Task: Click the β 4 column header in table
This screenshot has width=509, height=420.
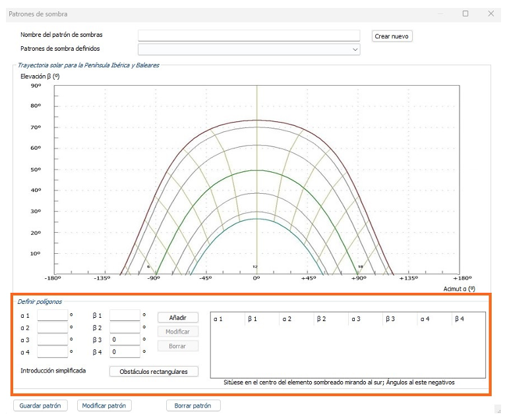Action: [x=468, y=319]
